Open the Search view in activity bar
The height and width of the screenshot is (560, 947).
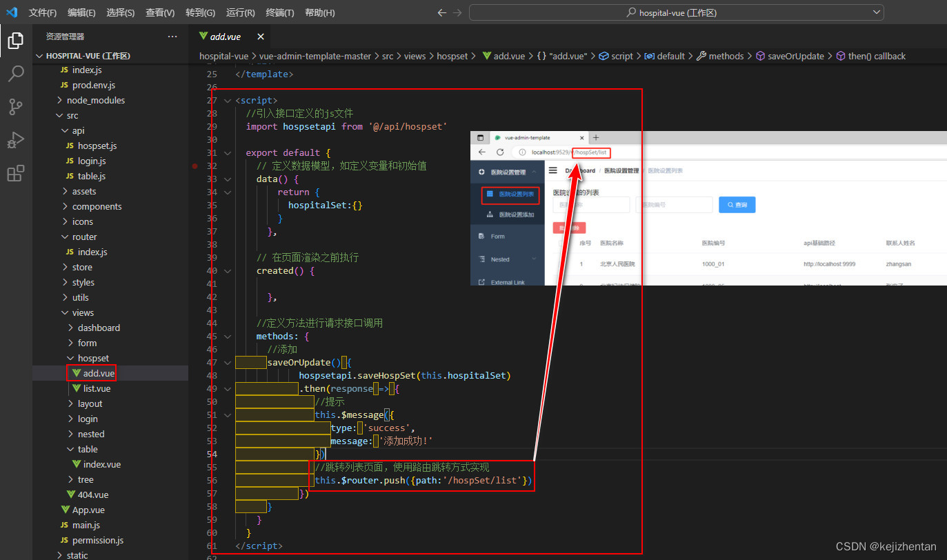click(x=15, y=74)
